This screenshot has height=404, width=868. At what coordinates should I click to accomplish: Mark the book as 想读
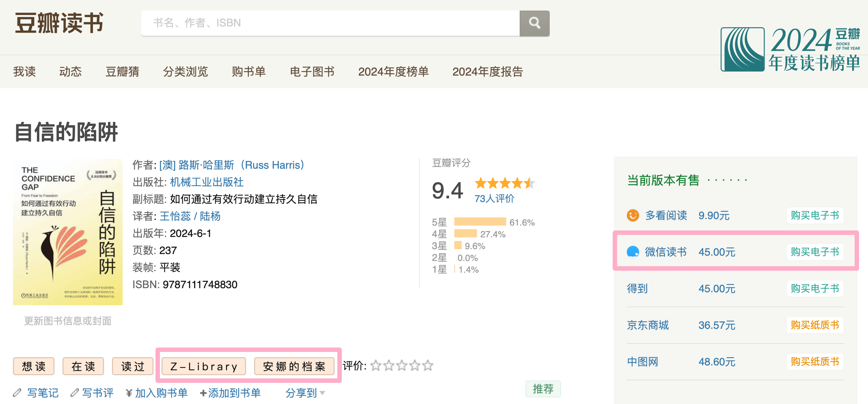tap(34, 366)
